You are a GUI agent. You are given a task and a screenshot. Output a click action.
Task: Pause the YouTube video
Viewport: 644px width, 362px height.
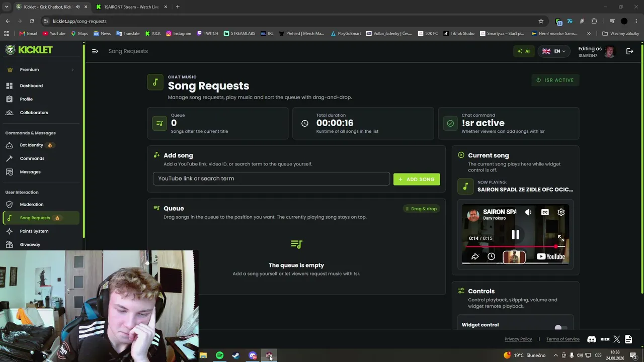(x=515, y=234)
